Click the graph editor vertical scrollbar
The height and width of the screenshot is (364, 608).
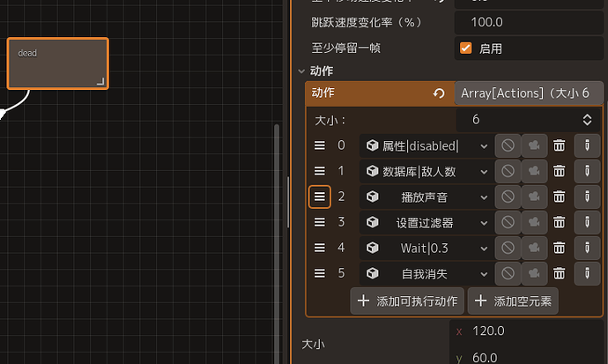(277, 244)
